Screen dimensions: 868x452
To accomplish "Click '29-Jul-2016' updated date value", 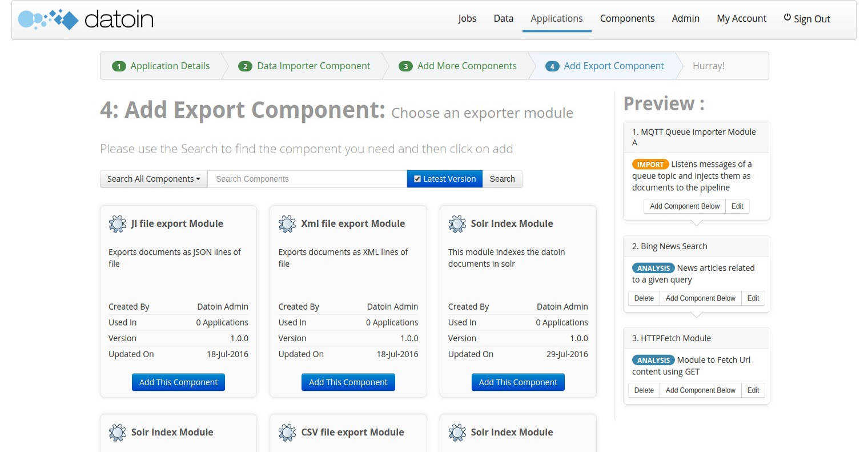I will click(567, 354).
